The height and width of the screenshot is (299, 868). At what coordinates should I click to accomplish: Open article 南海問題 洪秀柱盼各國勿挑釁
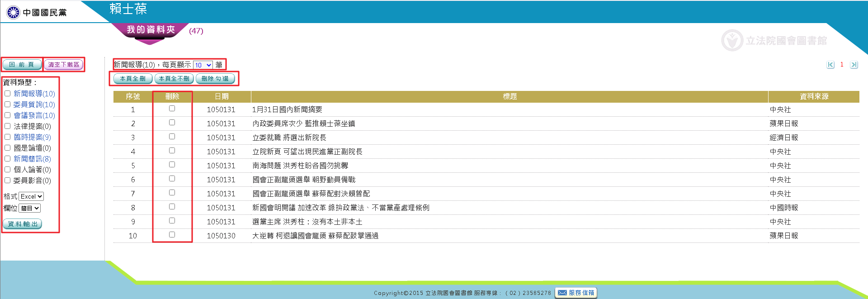point(300,166)
